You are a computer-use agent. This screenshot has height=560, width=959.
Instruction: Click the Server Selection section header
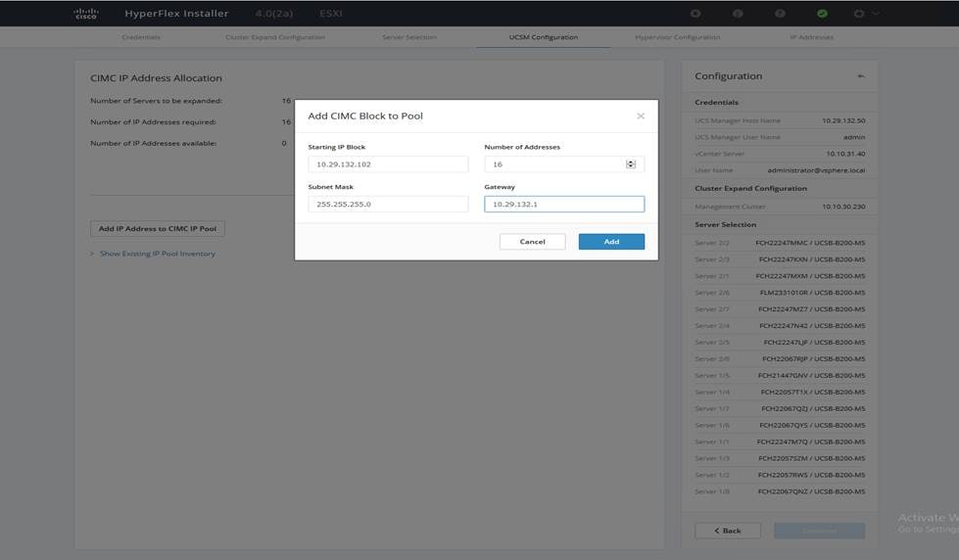click(x=725, y=225)
